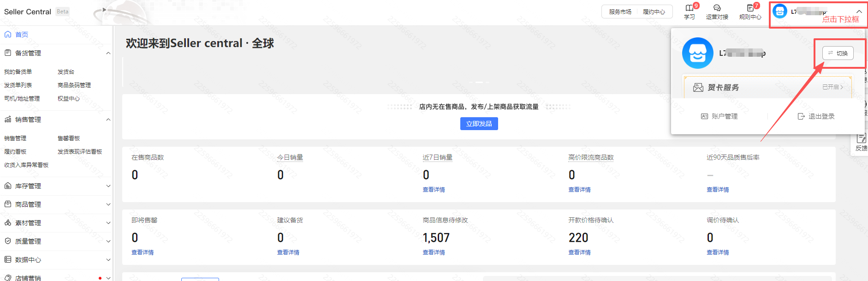The height and width of the screenshot is (281, 868).
Task: View 查看详情 under 商品信息待修改
Action: tap(434, 252)
